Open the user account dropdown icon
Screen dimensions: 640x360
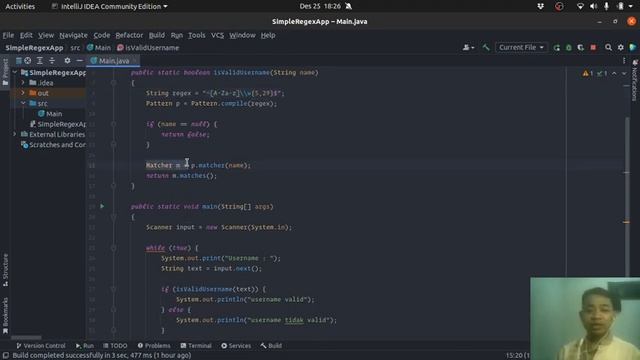(468, 48)
